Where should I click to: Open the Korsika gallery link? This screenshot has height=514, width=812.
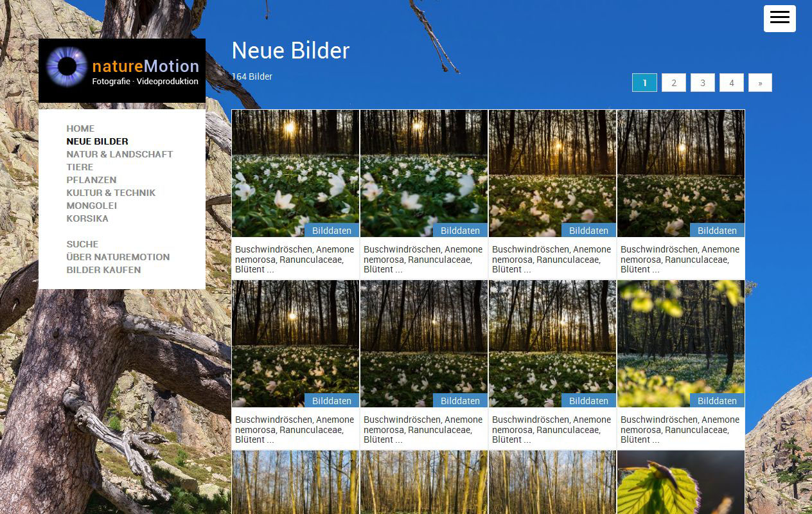[x=87, y=218]
